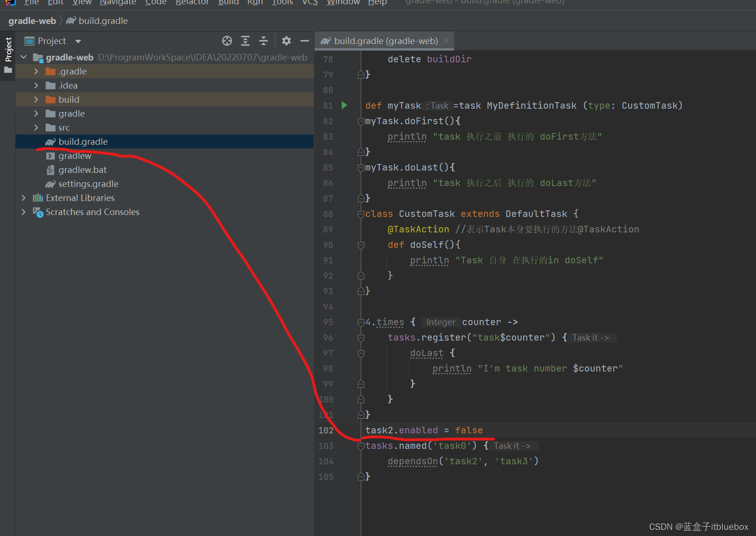Image resolution: width=756 pixels, height=536 pixels.
Task: Open the Refactor menu
Action: pyautogui.click(x=192, y=2)
